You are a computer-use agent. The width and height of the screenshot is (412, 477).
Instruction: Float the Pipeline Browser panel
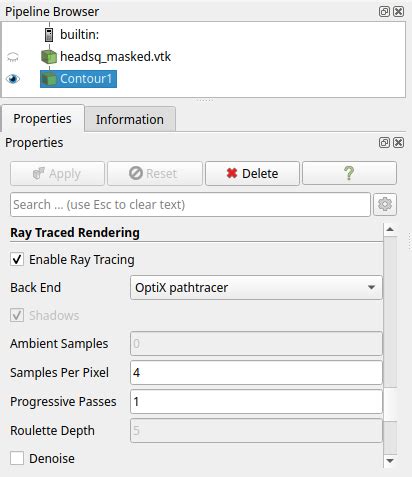(384, 12)
